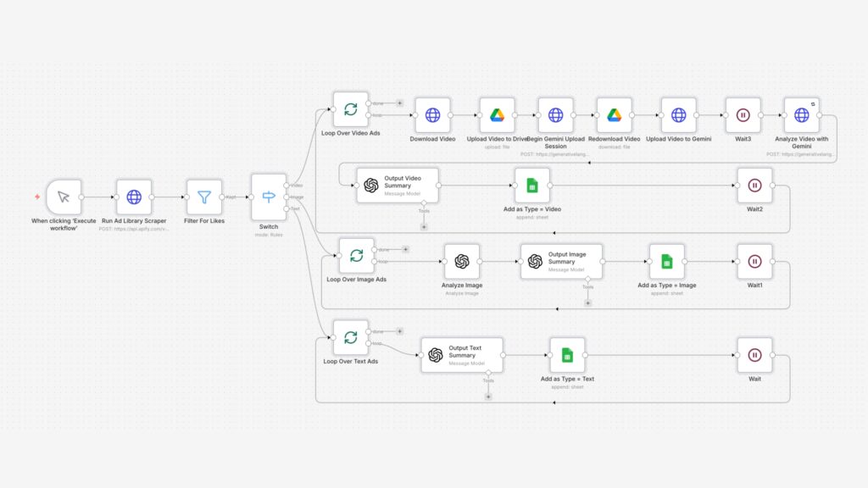
Task: Add tool to Output Image Summary node
Action: tap(587, 302)
